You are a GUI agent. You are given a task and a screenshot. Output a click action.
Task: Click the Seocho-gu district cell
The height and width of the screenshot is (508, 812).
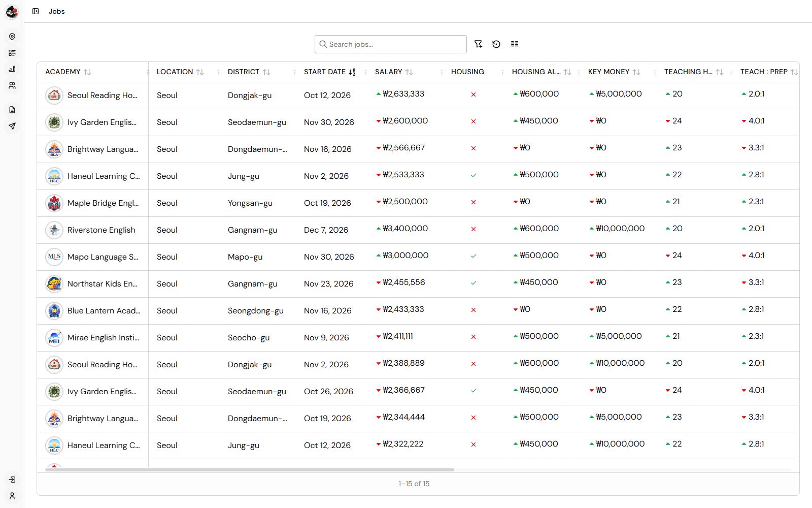click(249, 338)
